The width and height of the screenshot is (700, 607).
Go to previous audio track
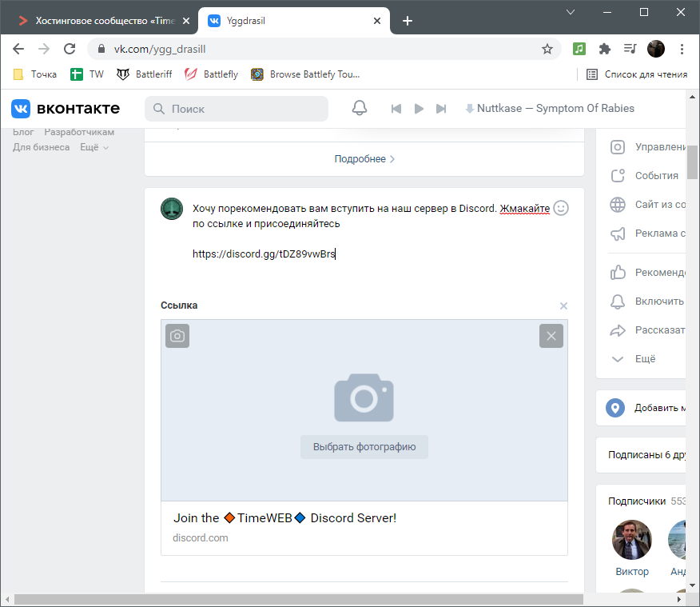(396, 109)
